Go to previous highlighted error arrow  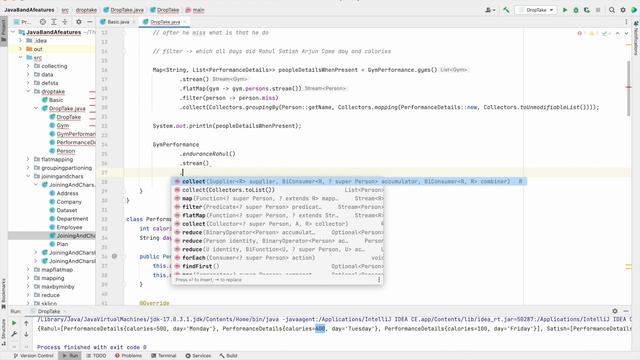tap(618, 33)
